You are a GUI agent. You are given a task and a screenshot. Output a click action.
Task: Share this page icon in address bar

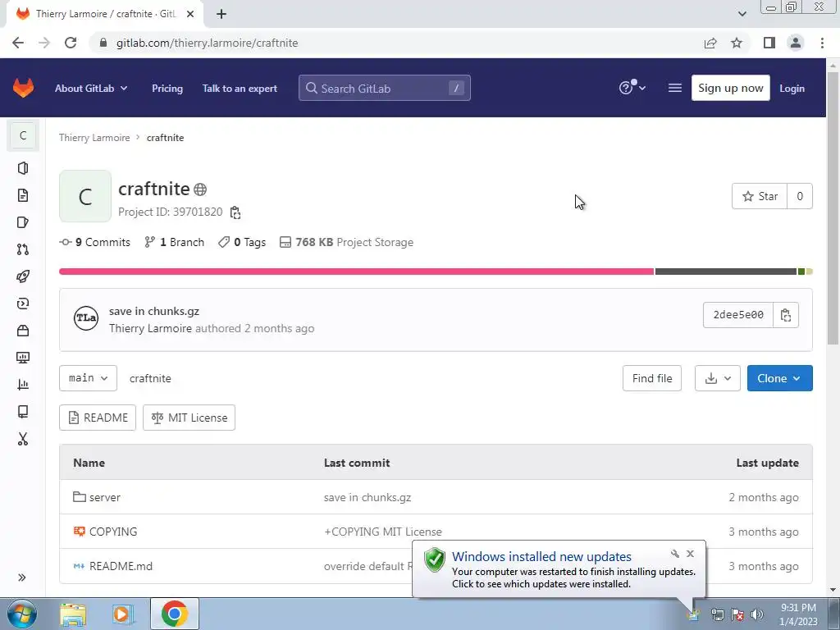pos(710,43)
